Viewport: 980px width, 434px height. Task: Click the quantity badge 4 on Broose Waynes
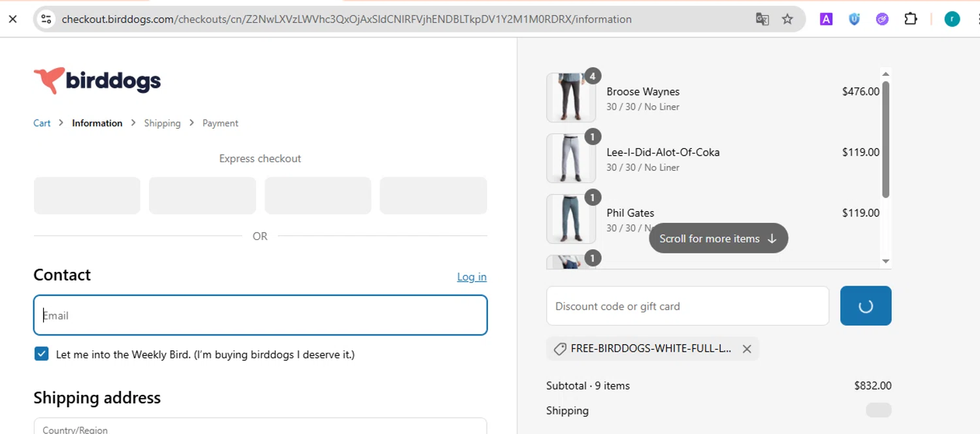click(593, 76)
